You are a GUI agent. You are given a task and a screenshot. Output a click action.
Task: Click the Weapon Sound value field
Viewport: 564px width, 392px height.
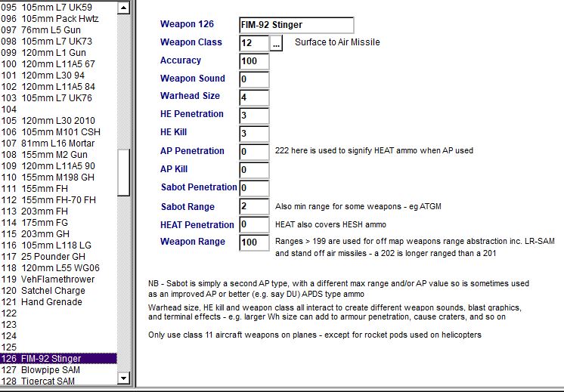254,80
